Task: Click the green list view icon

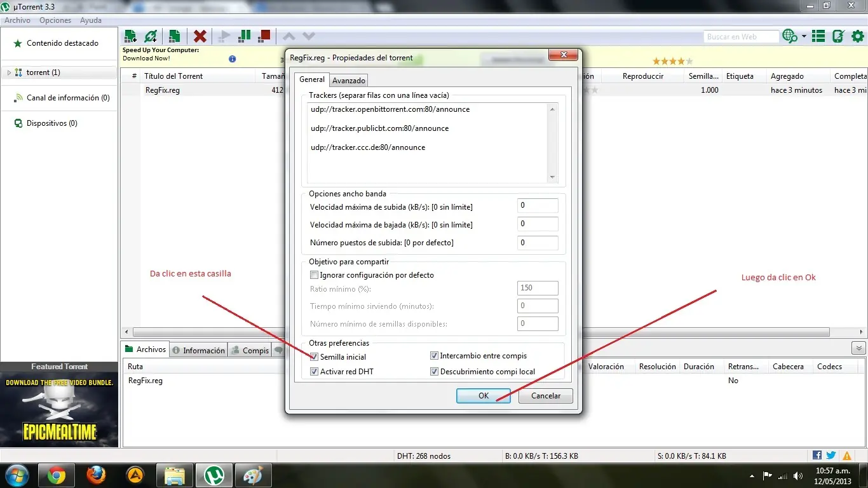Action: click(x=819, y=36)
